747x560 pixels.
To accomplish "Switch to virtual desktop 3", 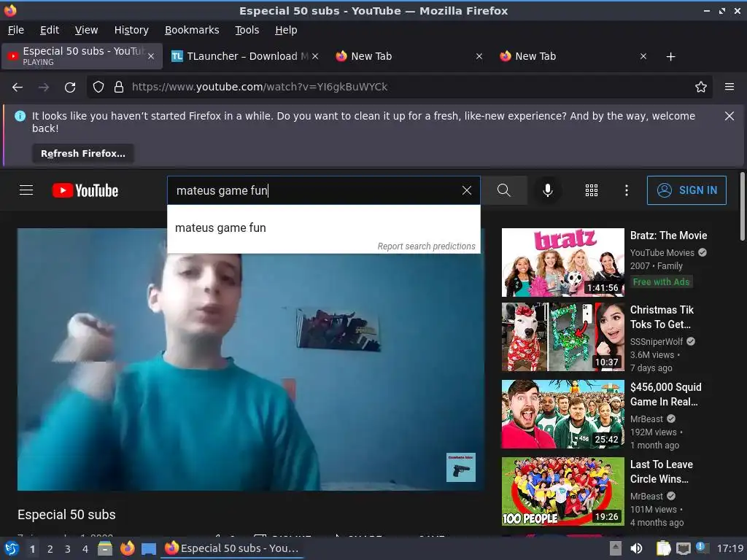I will (x=67, y=549).
